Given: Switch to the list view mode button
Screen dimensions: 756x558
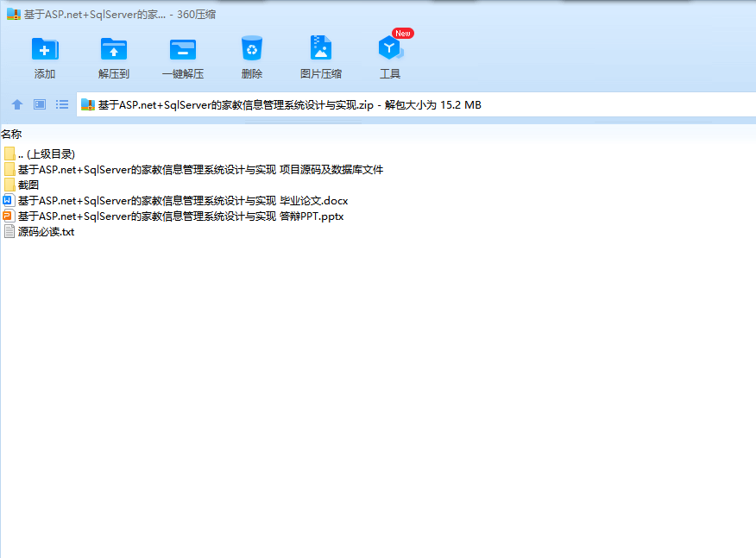Looking at the screenshot, I should point(62,104).
